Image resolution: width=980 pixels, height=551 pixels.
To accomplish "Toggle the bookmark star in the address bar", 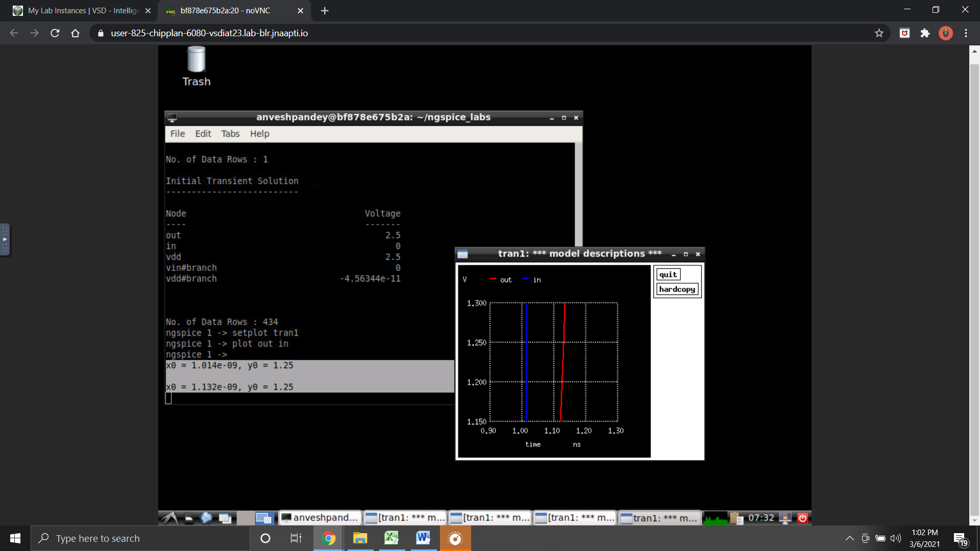I will [x=879, y=33].
